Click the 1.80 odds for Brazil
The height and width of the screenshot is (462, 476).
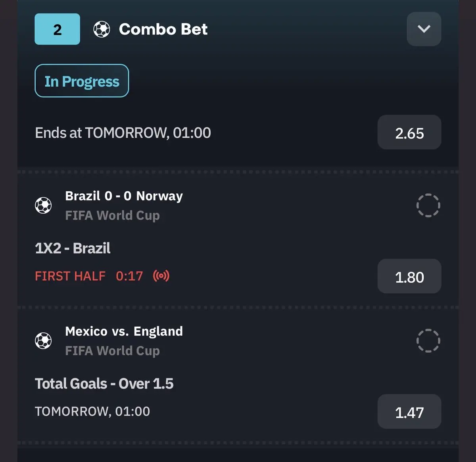pos(409,276)
